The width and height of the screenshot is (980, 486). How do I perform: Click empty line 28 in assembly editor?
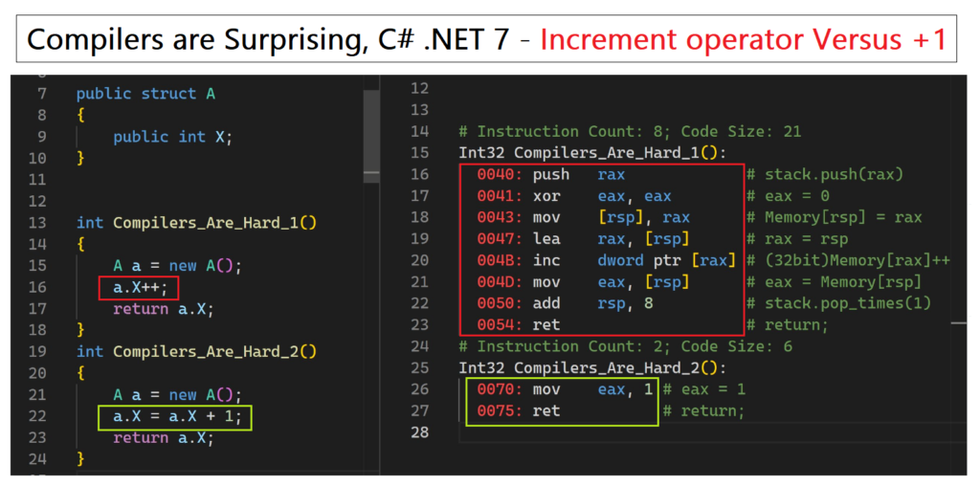pyautogui.click(x=712, y=432)
